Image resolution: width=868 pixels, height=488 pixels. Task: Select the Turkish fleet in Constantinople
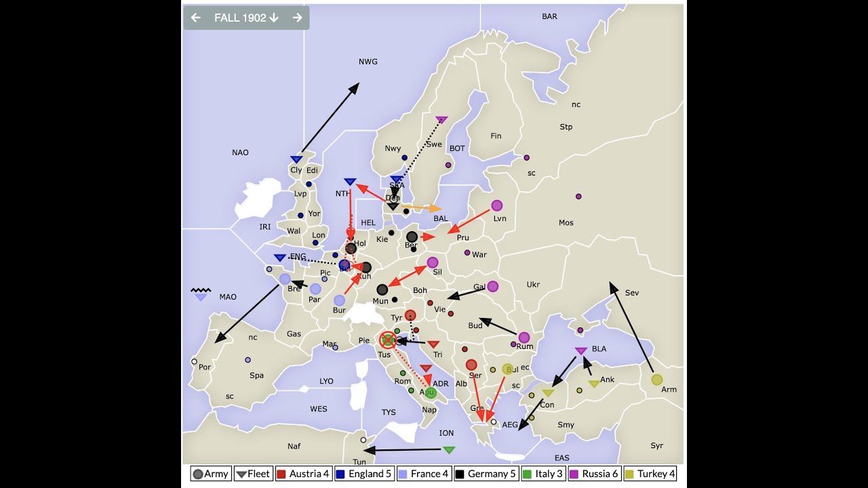tap(548, 393)
